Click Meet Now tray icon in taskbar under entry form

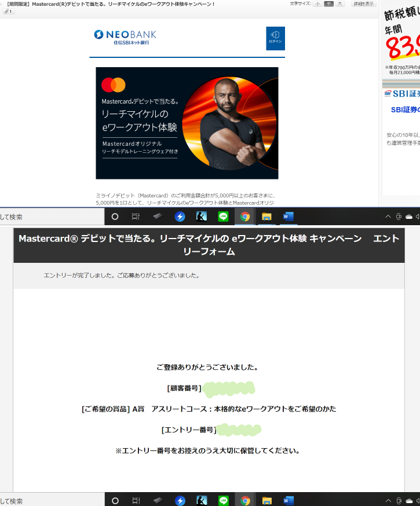pyautogui.click(x=399, y=501)
